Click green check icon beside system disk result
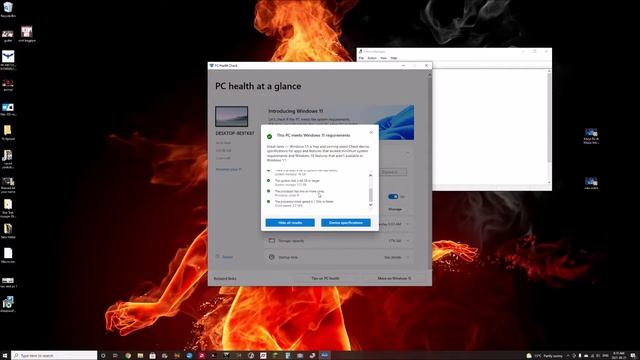Image resolution: width=640 pixels, height=360 pixels. click(269, 180)
